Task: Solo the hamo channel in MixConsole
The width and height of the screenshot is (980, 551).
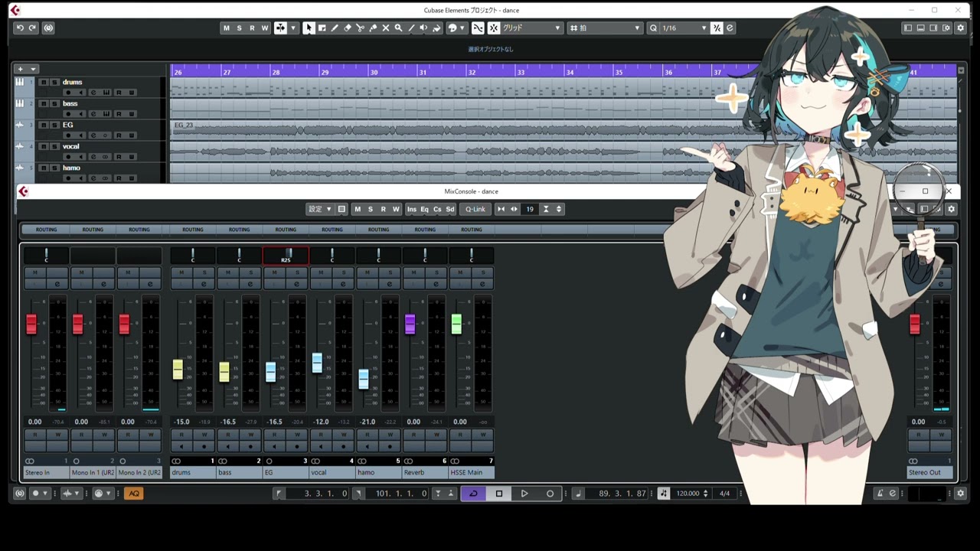Action: coord(390,272)
